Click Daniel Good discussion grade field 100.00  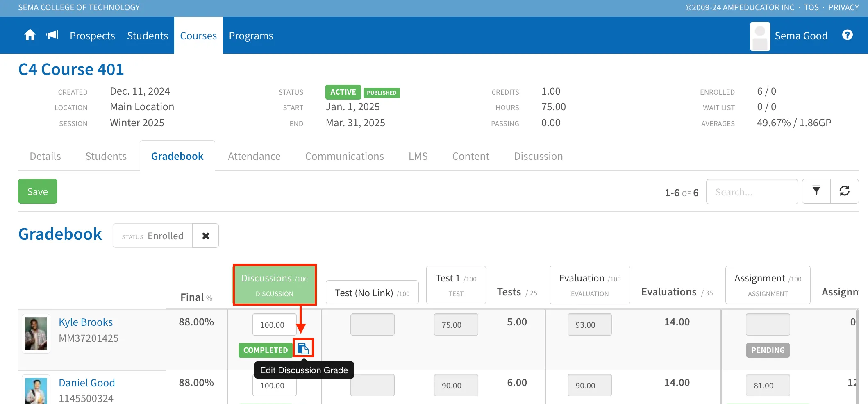275,385
